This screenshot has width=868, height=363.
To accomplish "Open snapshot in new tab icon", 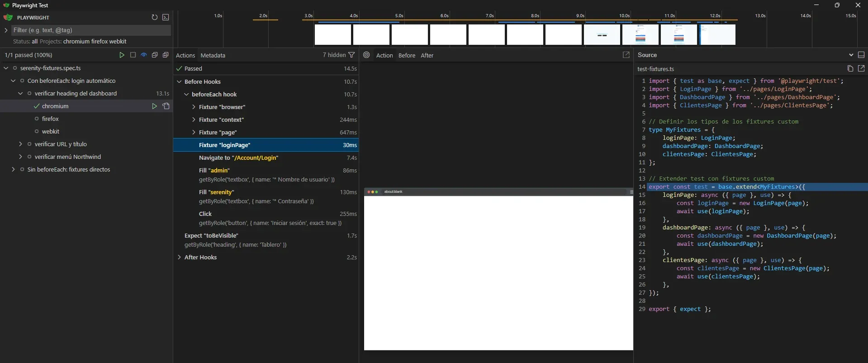I will tap(626, 55).
